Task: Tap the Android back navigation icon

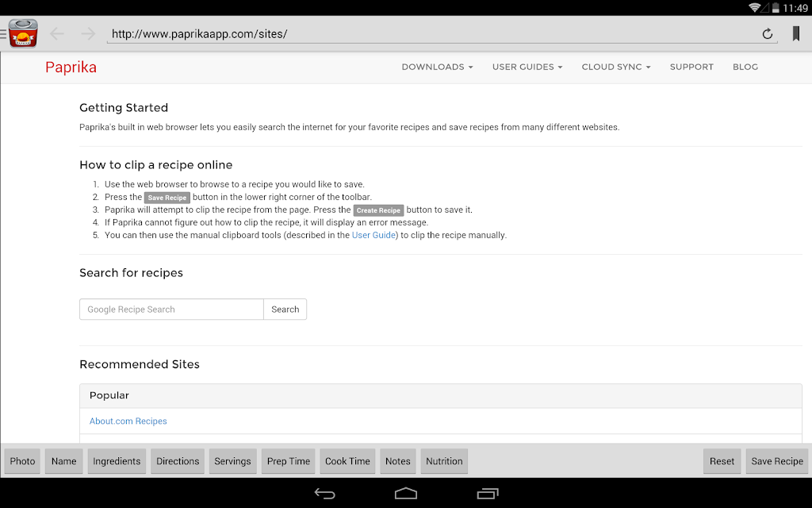Action: (x=324, y=494)
